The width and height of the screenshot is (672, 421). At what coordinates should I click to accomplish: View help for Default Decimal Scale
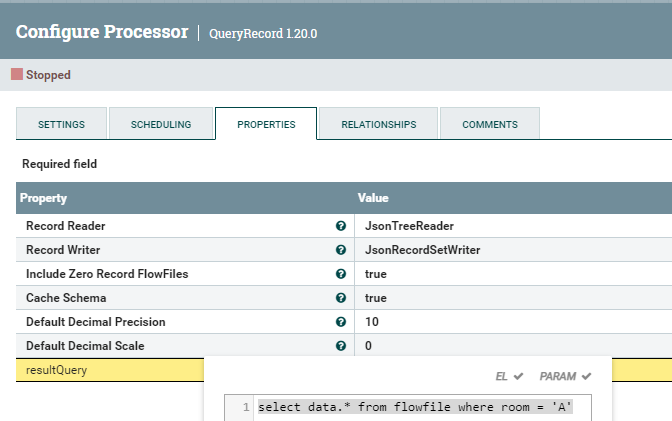point(341,346)
